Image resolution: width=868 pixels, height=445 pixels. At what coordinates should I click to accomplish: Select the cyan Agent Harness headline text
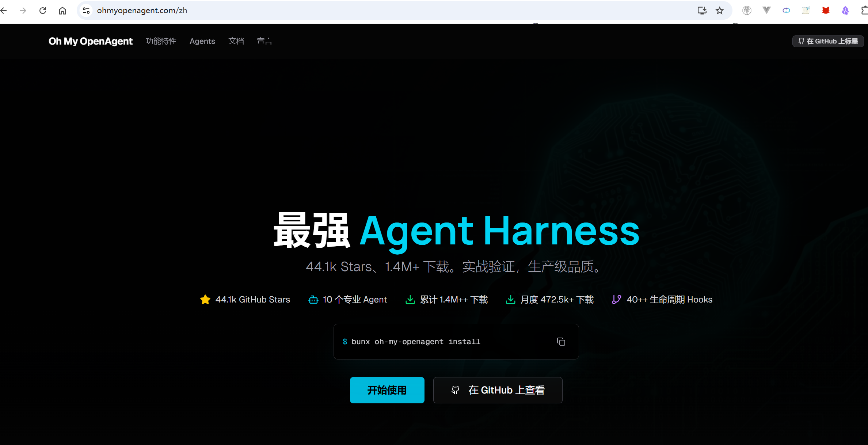click(499, 231)
